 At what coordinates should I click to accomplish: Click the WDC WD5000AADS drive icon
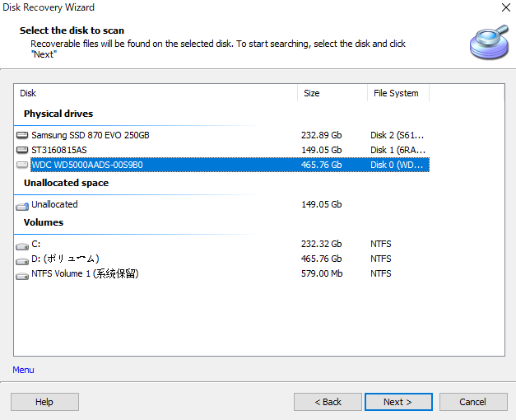point(22,165)
